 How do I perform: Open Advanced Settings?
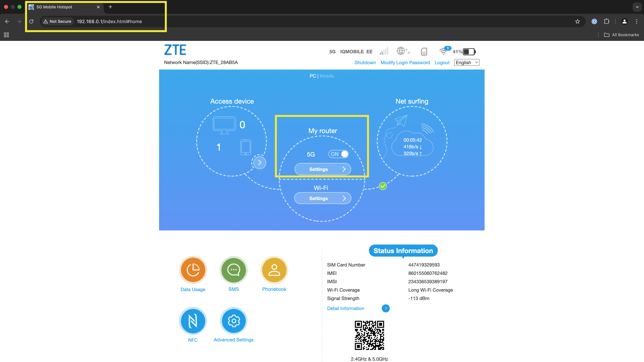[233, 321]
